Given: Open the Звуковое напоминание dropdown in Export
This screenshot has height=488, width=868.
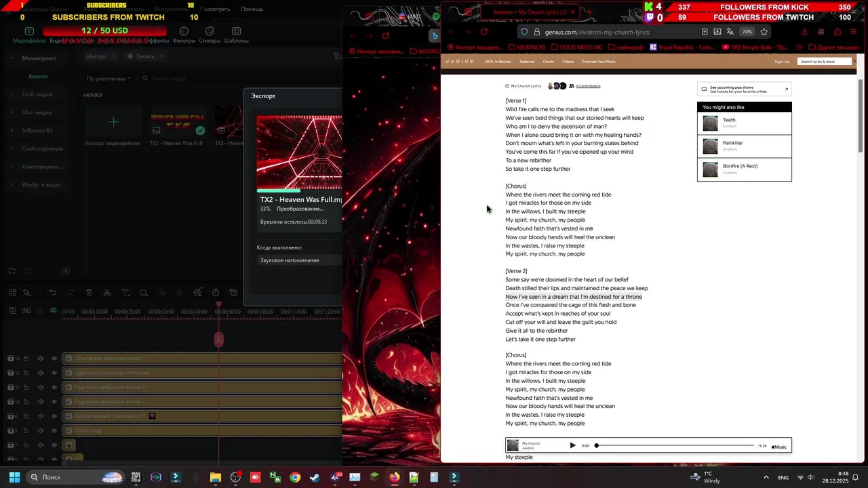Looking at the screenshot, I should (300, 260).
